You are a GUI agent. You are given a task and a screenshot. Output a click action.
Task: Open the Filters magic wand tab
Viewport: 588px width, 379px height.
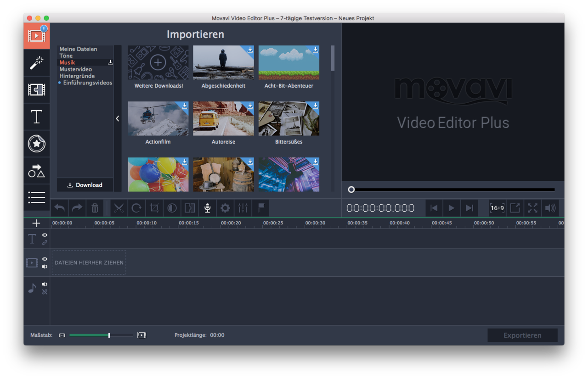[37, 63]
